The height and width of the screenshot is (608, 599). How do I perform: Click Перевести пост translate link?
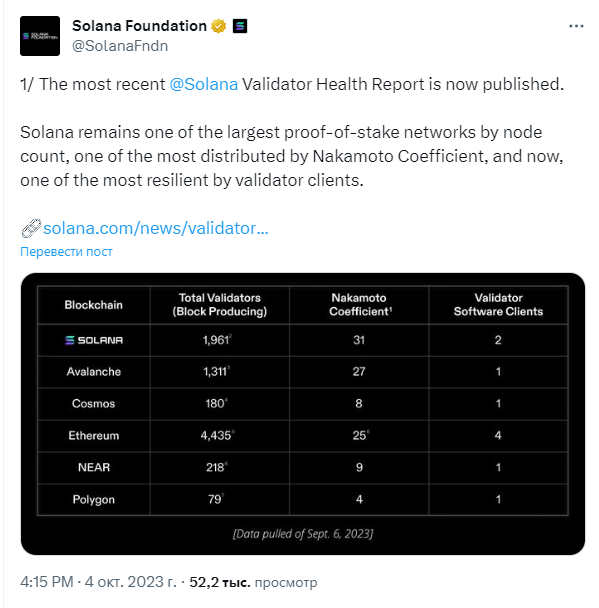(66, 252)
